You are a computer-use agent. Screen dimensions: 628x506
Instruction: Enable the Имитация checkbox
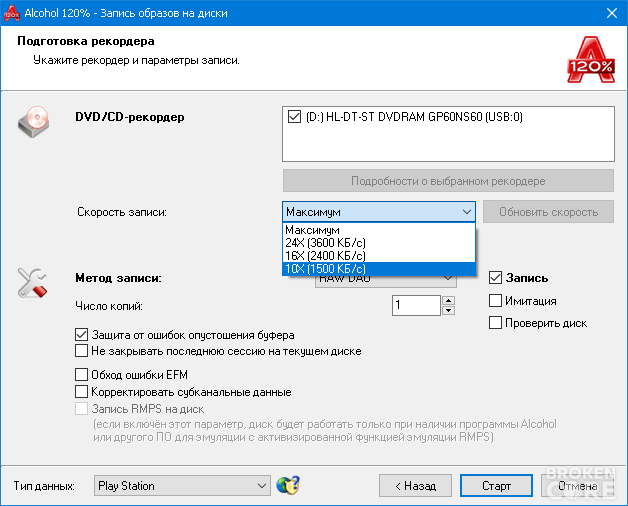pyautogui.click(x=495, y=300)
